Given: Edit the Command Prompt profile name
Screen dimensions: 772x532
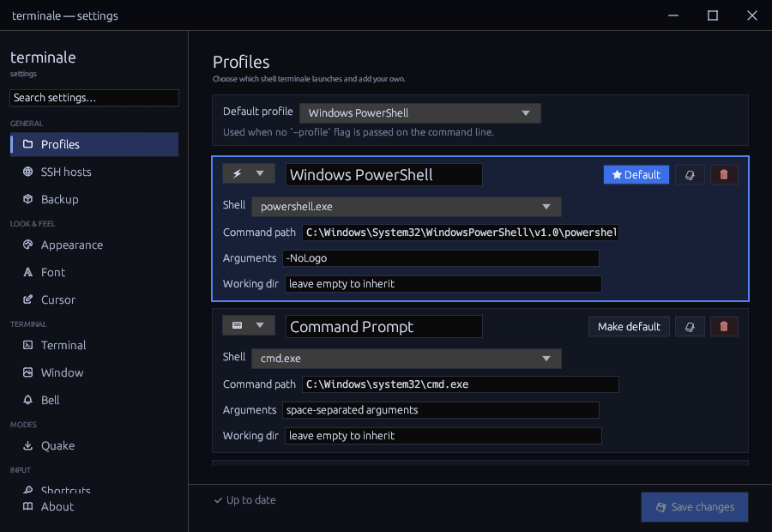Looking at the screenshot, I should pos(384,327).
